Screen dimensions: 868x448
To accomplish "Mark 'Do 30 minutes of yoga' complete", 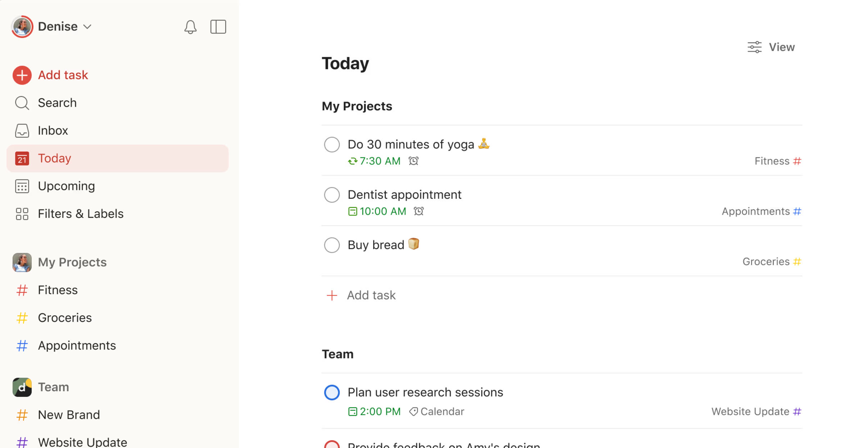I will click(331, 144).
